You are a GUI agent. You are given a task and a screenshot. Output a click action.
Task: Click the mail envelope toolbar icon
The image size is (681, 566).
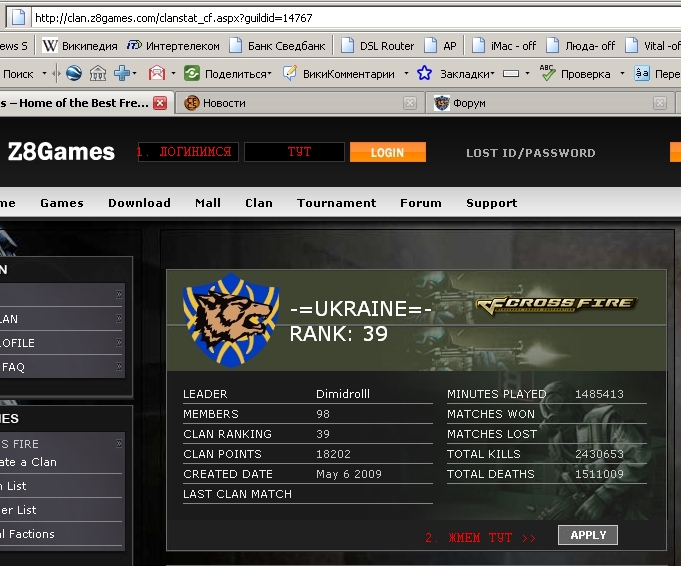pyautogui.click(x=157, y=73)
